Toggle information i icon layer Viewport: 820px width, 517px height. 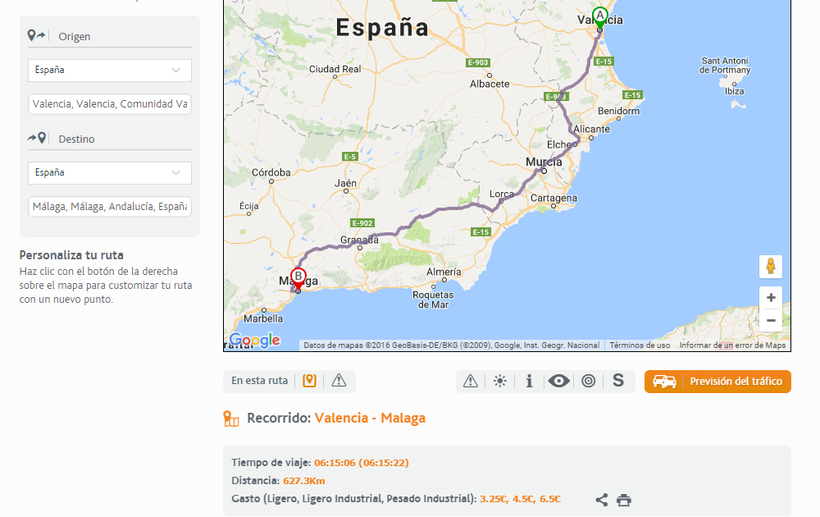coord(529,381)
